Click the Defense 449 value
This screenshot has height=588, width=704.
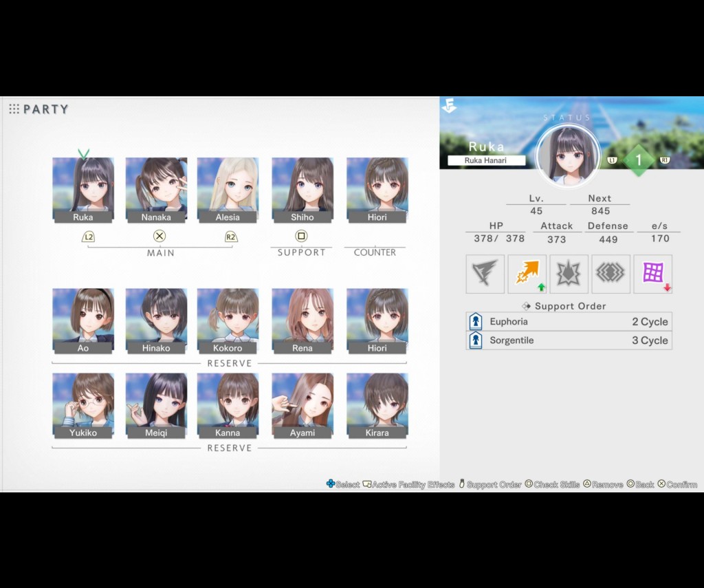pyautogui.click(x=608, y=239)
